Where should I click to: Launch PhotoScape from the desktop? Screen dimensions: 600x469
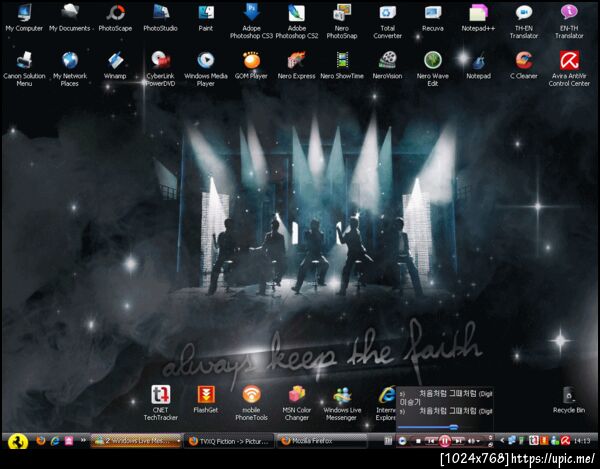[x=115, y=18]
